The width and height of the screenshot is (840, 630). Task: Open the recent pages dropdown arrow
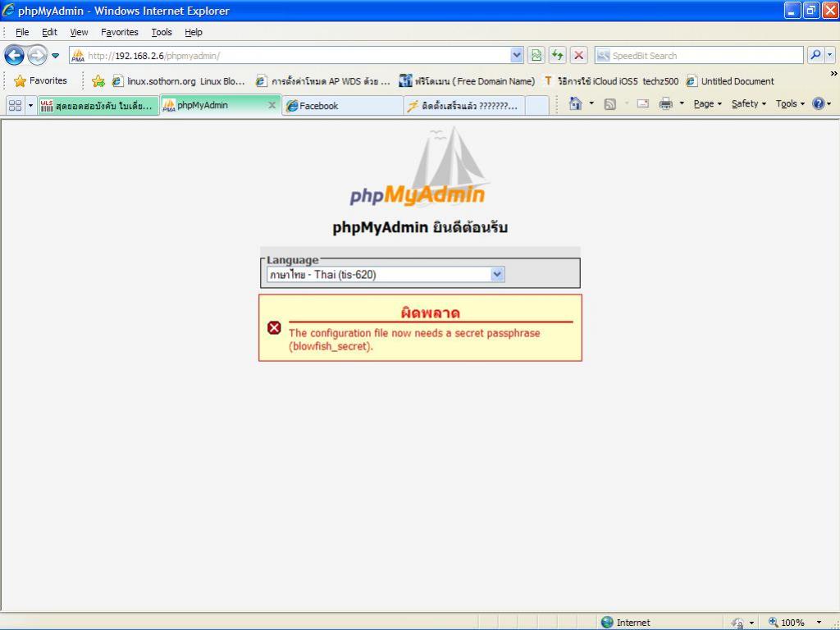point(55,56)
